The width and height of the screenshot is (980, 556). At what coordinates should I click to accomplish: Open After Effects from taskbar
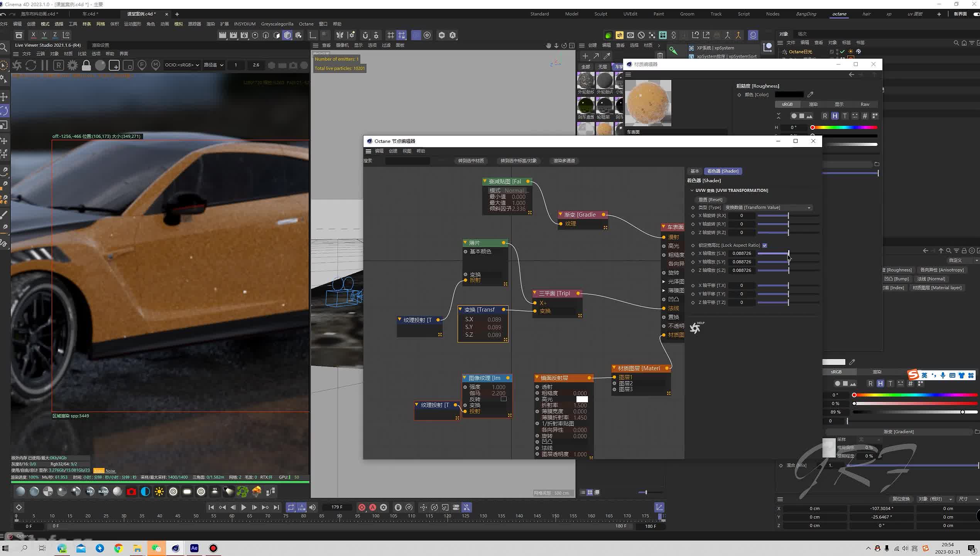[194, 548]
